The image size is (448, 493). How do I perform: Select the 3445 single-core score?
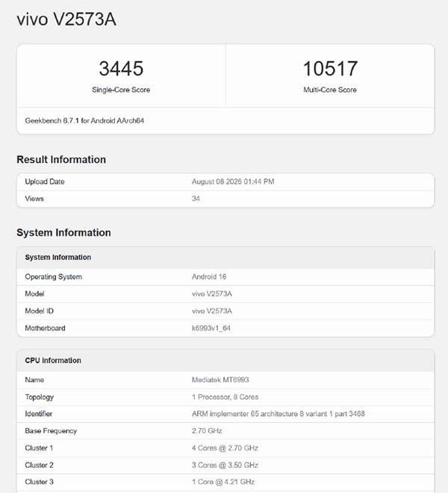tap(121, 69)
